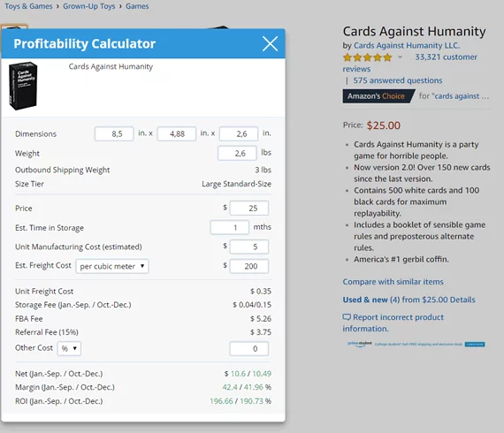Click the Large Standard-Size tier text

tap(237, 184)
